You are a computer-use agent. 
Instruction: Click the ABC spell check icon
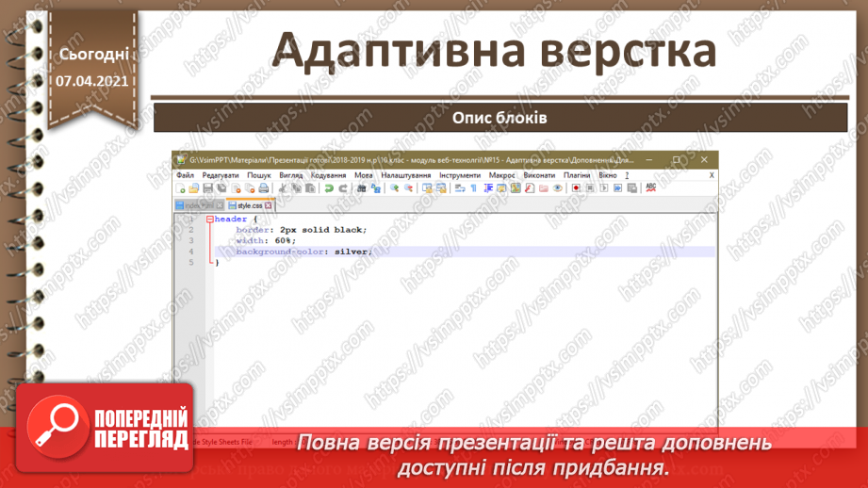(x=651, y=188)
